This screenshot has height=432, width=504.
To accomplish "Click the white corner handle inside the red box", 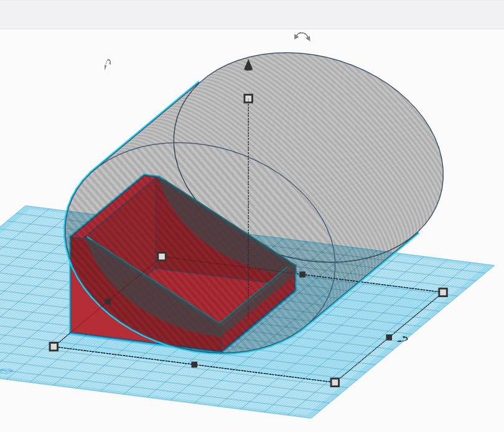I will (x=162, y=256).
